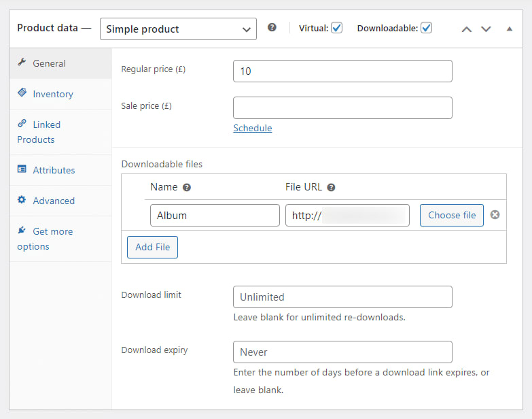Move the Product data panel down

coord(486,29)
